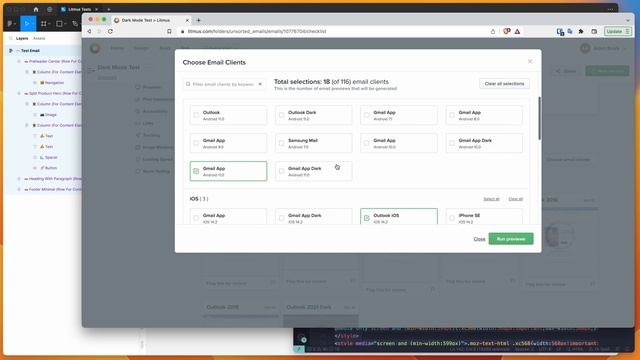Select the Button layer in Figma
The image size is (640, 360).
(49, 168)
